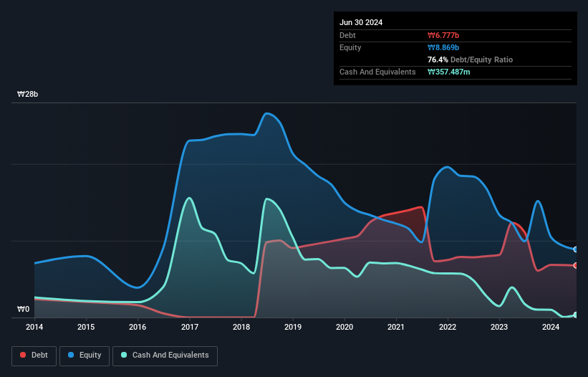Select the blue Equity endpoint marker
This screenshot has width=588, height=377.
point(576,249)
